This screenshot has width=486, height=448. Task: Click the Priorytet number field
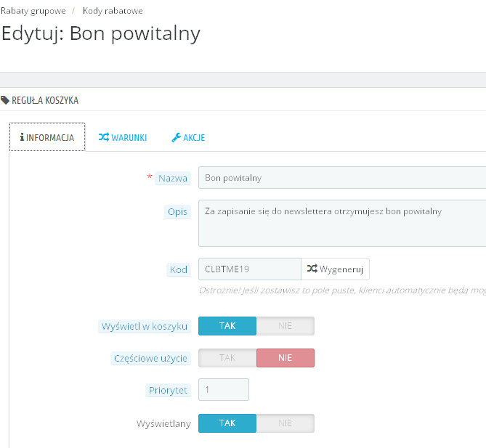pyautogui.click(x=224, y=389)
